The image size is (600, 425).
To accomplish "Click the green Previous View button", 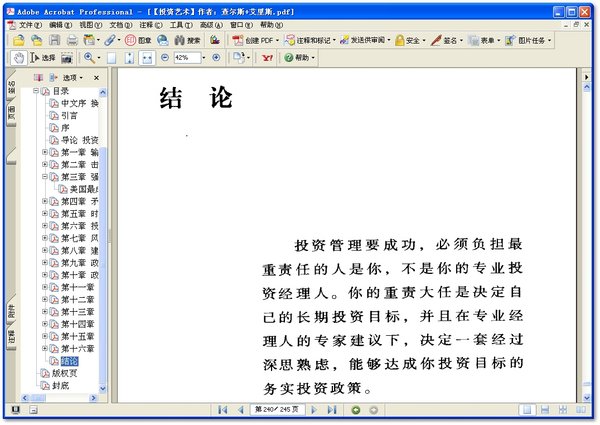I will pos(355,410).
